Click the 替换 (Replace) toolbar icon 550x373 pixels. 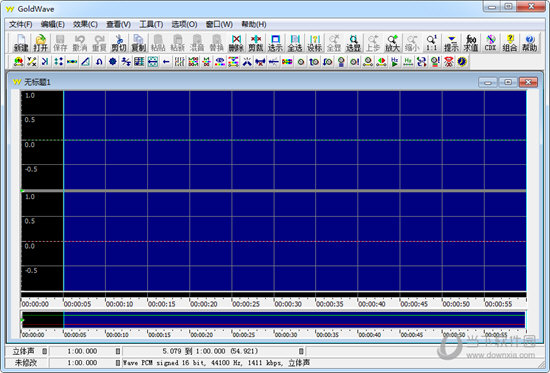pyautogui.click(x=217, y=43)
